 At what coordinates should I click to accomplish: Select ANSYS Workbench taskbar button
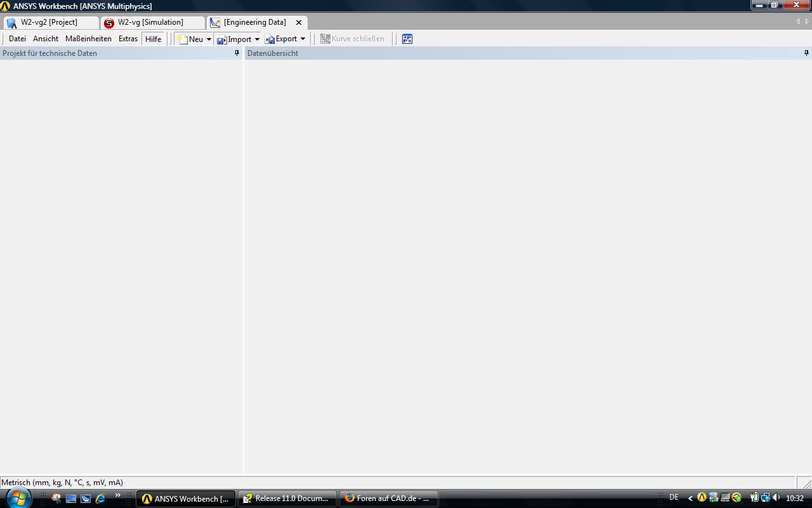(x=186, y=498)
